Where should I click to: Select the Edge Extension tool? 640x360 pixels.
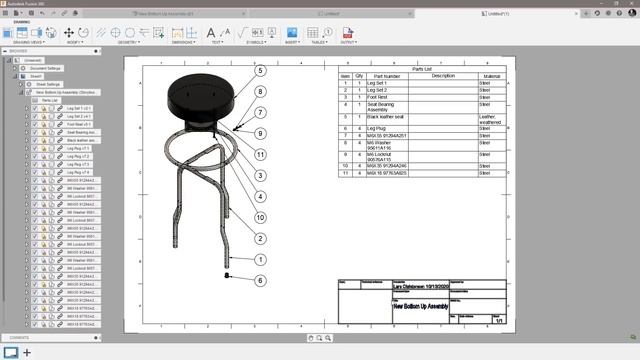pos(144,33)
